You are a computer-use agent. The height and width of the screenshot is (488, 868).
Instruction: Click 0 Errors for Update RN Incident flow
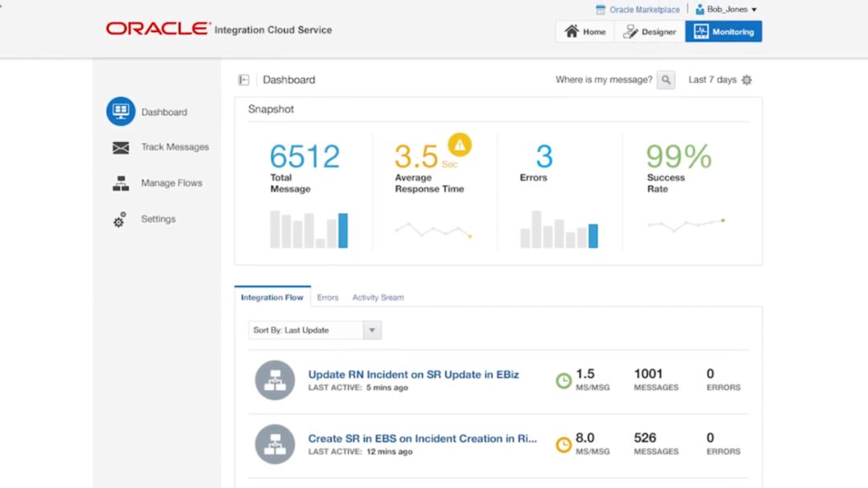tap(710, 374)
